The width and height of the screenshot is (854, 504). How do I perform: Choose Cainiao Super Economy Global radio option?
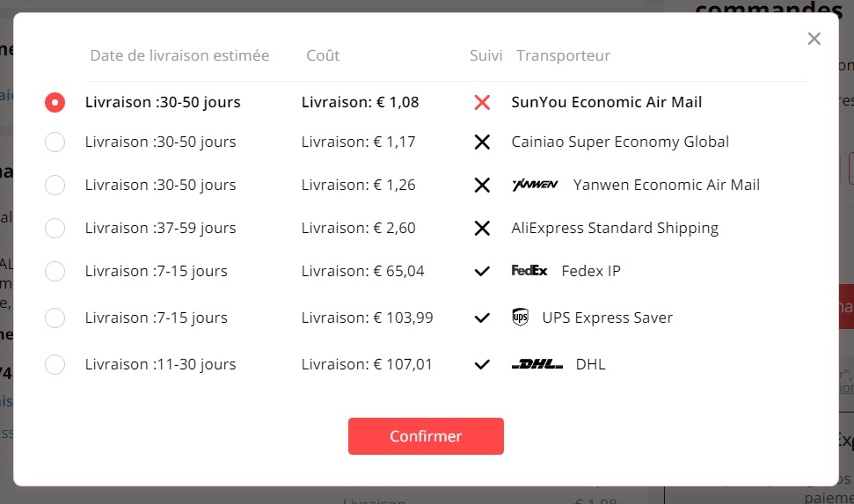point(55,142)
